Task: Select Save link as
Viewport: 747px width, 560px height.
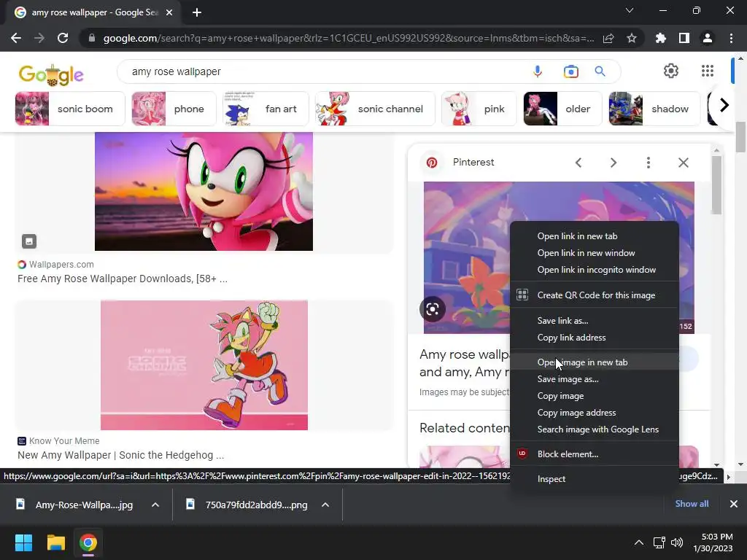Action: pos(594,321)
